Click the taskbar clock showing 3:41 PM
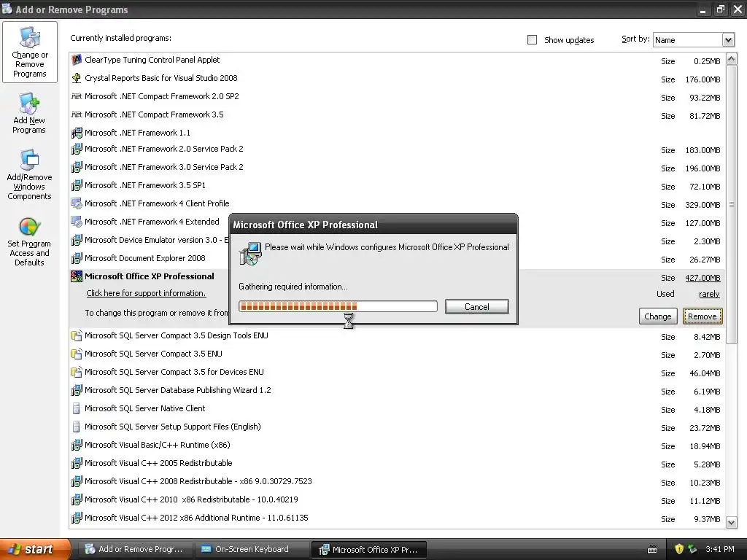Screen dimensions: 747x560 [x=720, y=549]
